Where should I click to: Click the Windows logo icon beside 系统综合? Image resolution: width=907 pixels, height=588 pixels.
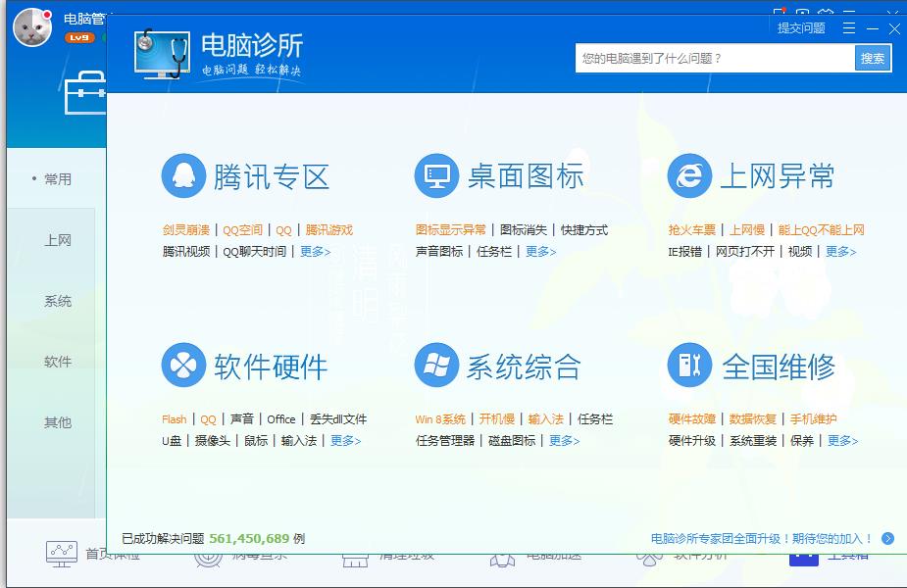click(436, 365)
